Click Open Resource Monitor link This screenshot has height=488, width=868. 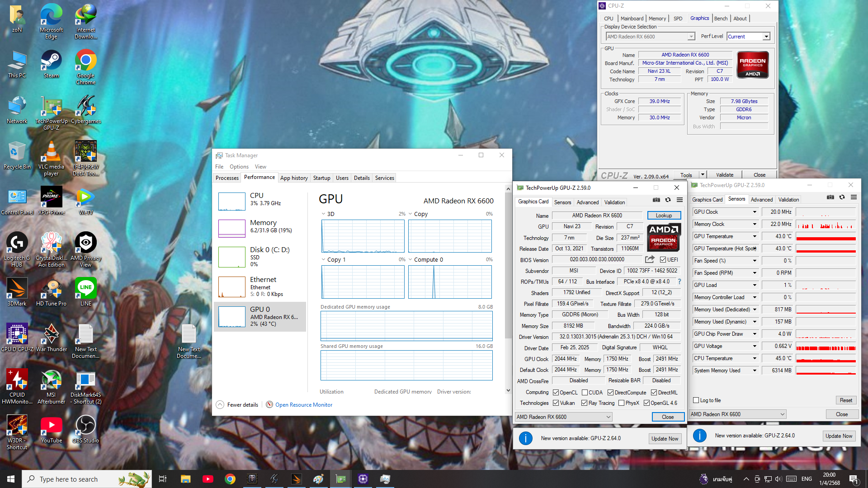coord(304,405)
